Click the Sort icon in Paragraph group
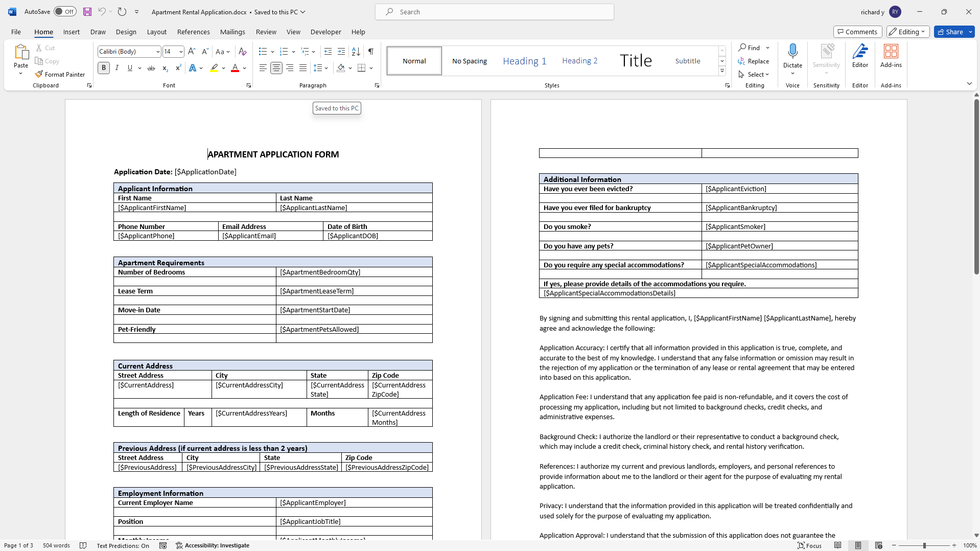This screenshot has height=551, width=980. pos(356,52)
